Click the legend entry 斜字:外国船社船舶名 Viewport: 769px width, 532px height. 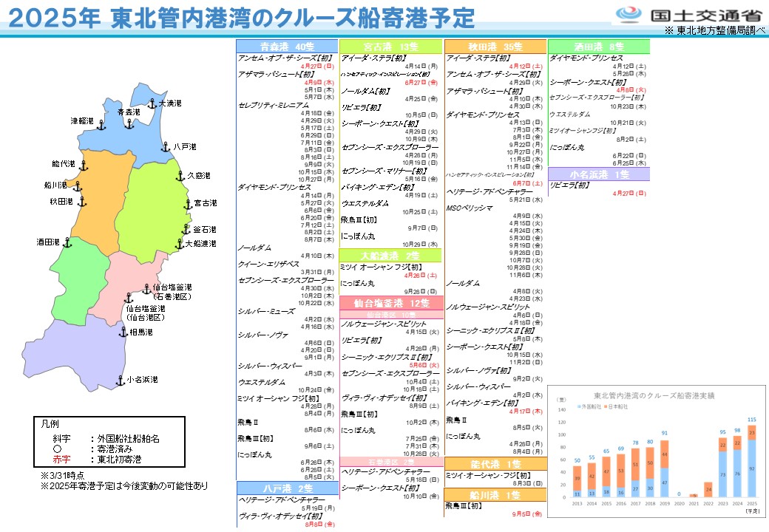106,438
